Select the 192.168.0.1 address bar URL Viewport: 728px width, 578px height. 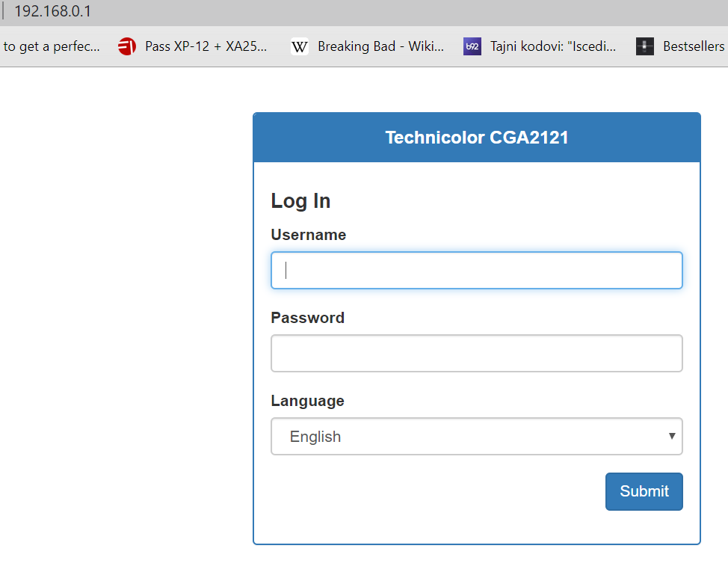pos(52,11)
